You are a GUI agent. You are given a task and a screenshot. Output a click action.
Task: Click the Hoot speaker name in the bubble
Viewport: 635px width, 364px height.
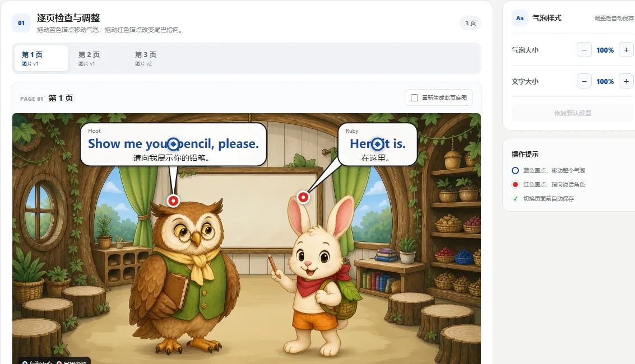pyautogui.click(x=94, y=130)
